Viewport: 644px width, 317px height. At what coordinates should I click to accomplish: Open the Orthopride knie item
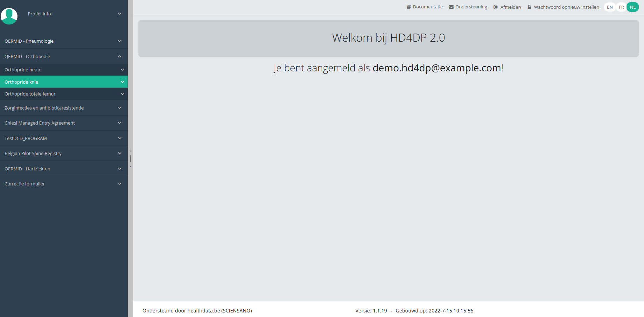64,82
